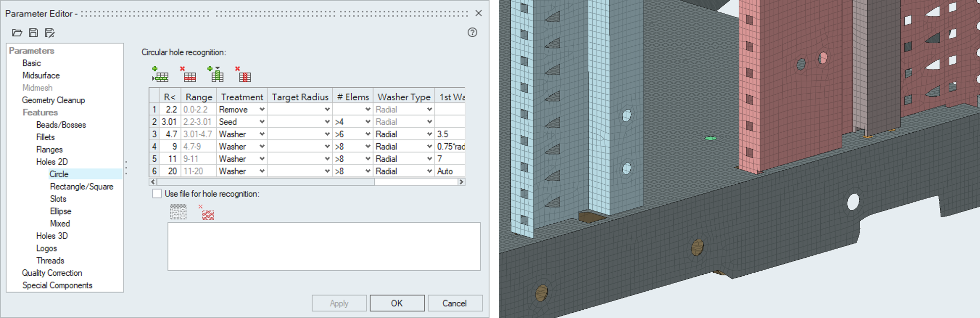The image size is (980, 318).
Task: Click the save-as icon with pencil
Action: (x=50, y=33)
